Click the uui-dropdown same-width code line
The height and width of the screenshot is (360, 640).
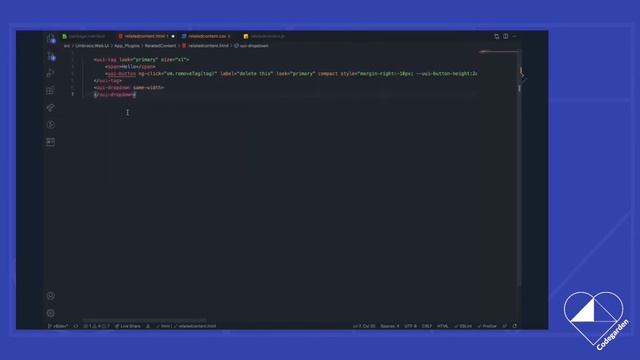pos(129,87)
